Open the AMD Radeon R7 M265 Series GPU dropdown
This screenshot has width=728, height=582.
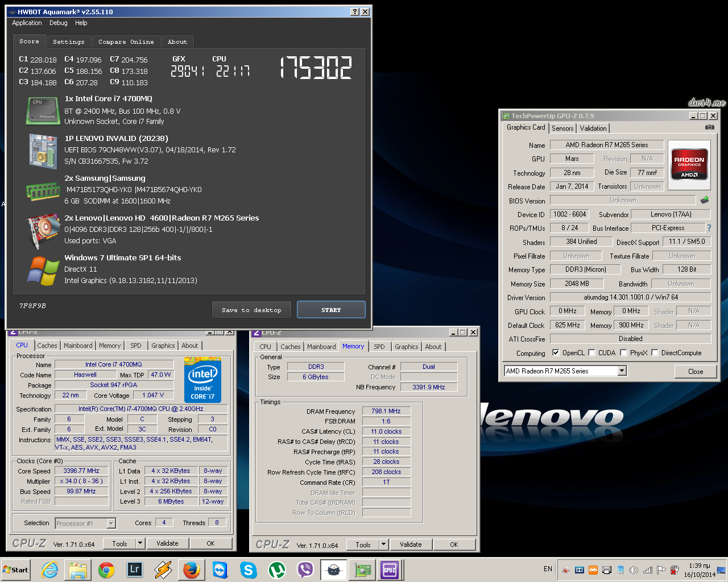[622, 371]
